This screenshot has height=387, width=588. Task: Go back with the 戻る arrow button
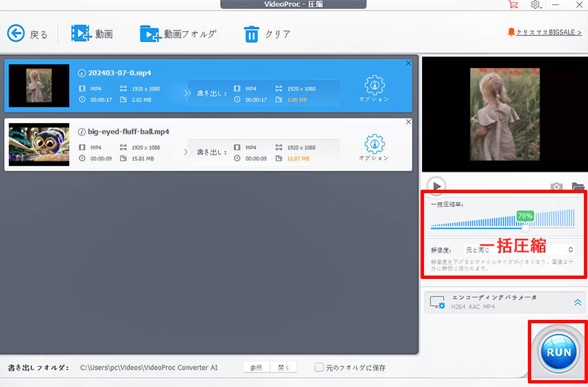16,34
